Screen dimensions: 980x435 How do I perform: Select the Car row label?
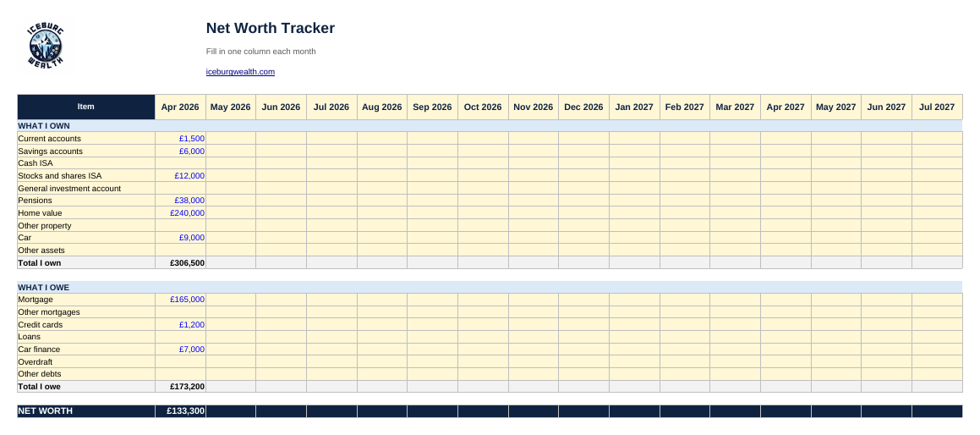(x=86, y=237)
